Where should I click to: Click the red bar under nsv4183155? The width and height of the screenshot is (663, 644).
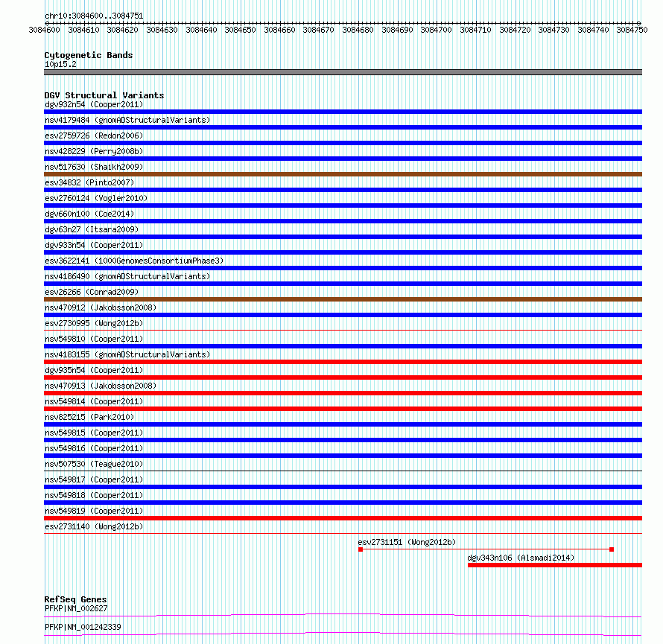coord(343,362)
